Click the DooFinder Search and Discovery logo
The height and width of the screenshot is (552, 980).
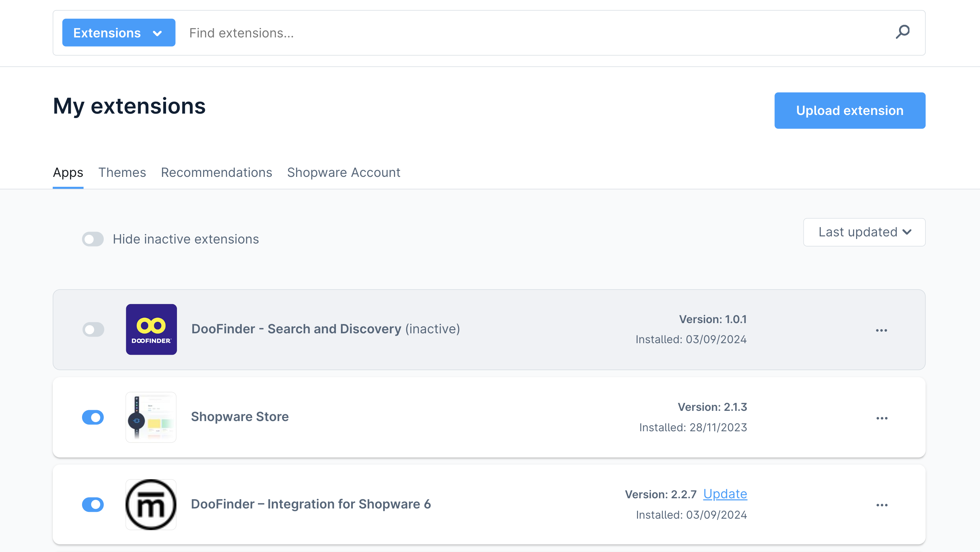151,329
